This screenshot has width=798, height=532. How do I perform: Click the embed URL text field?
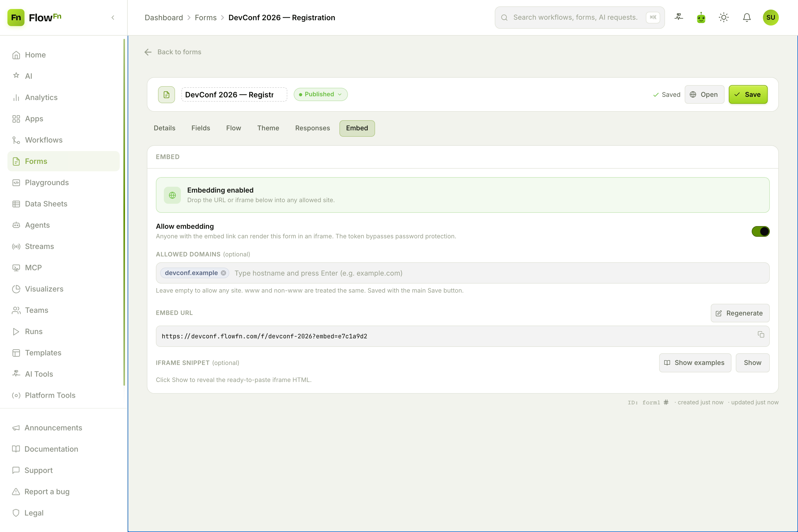pos(463,336)
